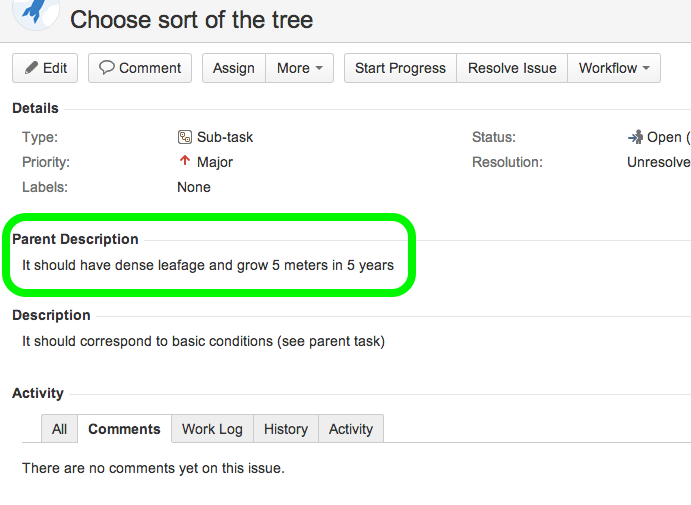The height and width of the screenshot is (505, 691).
Task: Click the red Major priority arrow icon
Action: pyautogui.click(x=184, y=162)
